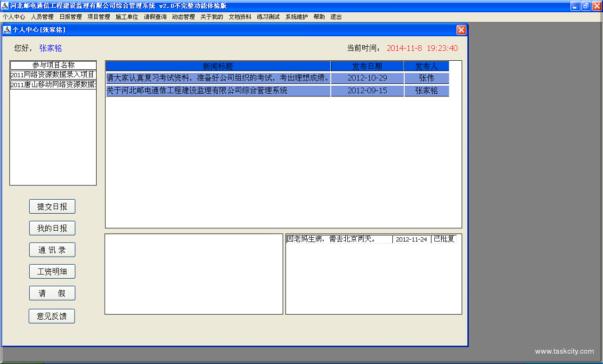Close the 个人中心 inner window
603x364 pixels.
(461, 30)
